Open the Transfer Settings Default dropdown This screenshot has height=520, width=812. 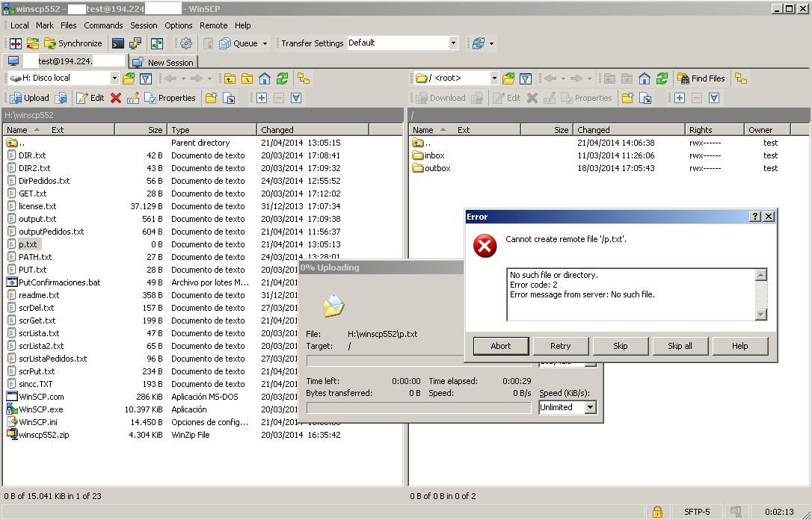tap(452, 43)
